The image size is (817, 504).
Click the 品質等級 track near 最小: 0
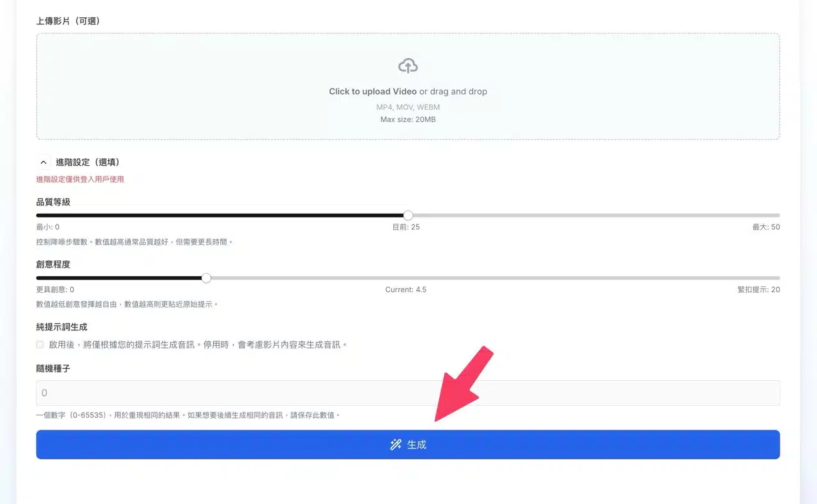point(48,215)
